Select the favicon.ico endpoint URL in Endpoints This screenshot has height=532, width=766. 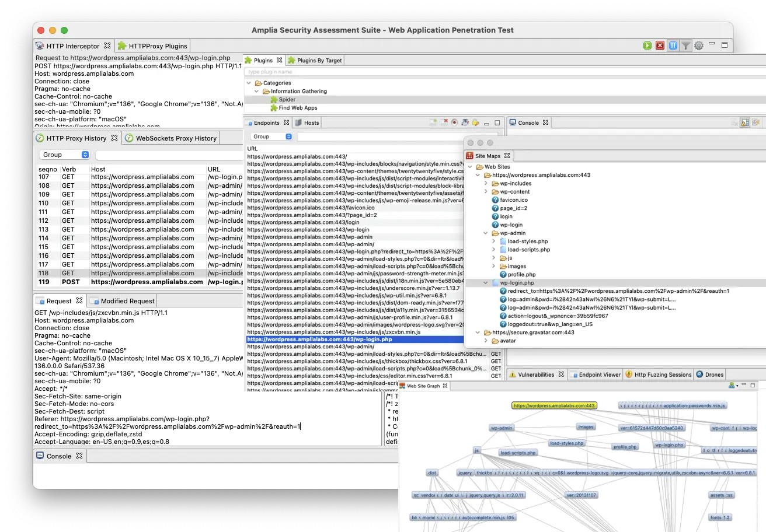[x=311, y=208]
